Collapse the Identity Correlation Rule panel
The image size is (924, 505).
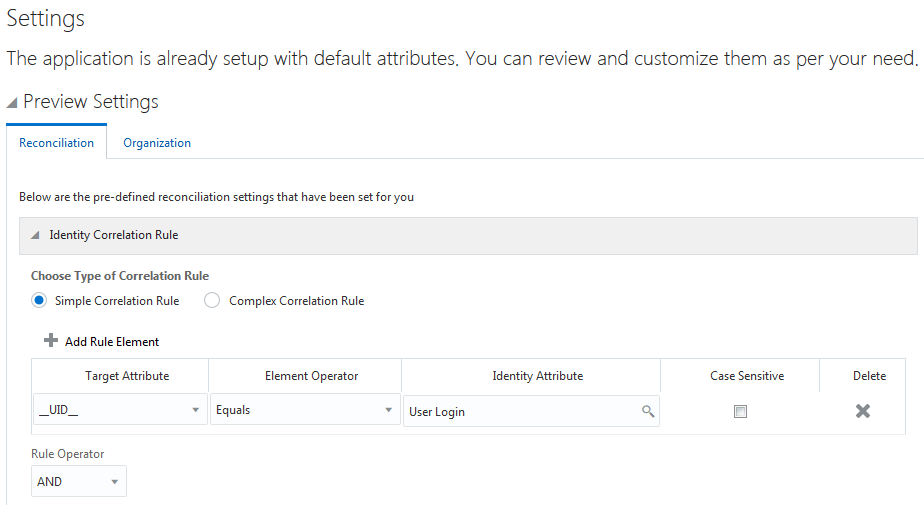(x=36, y=235)
